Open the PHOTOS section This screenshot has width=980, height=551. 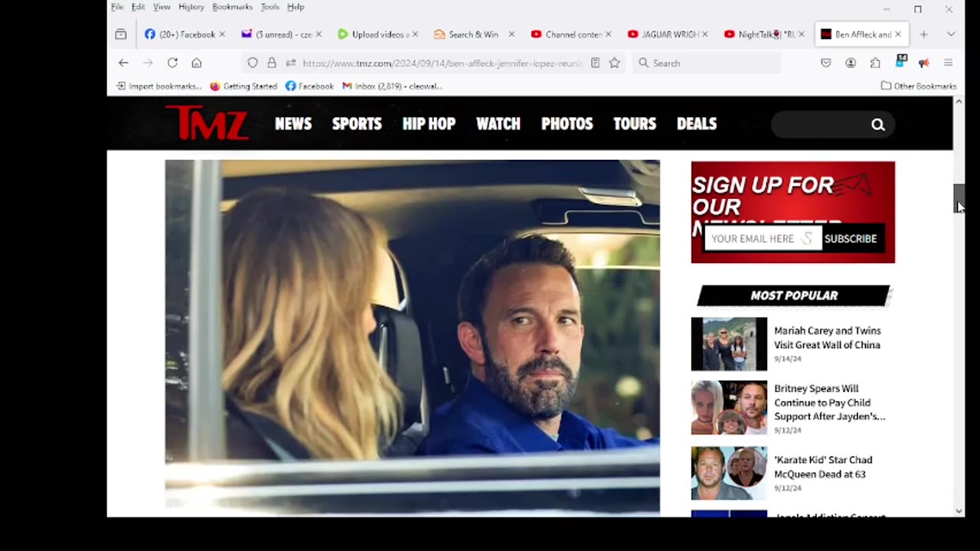click(567, 124)
